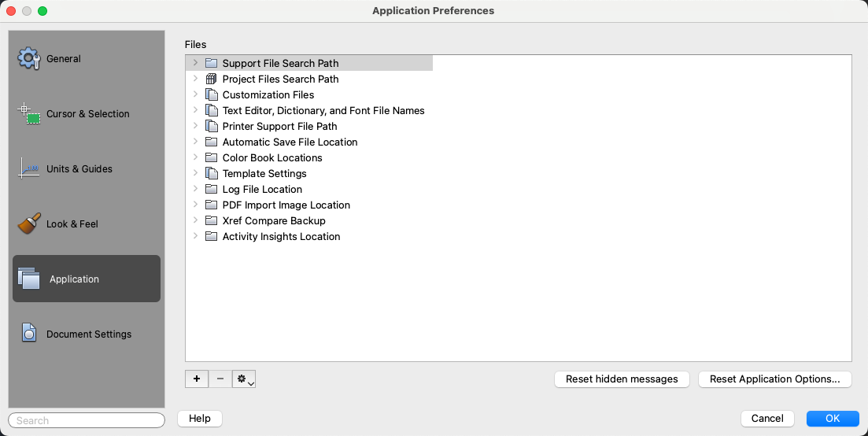Click the add path plus button
868x436 pixels.
coord(197,379)
